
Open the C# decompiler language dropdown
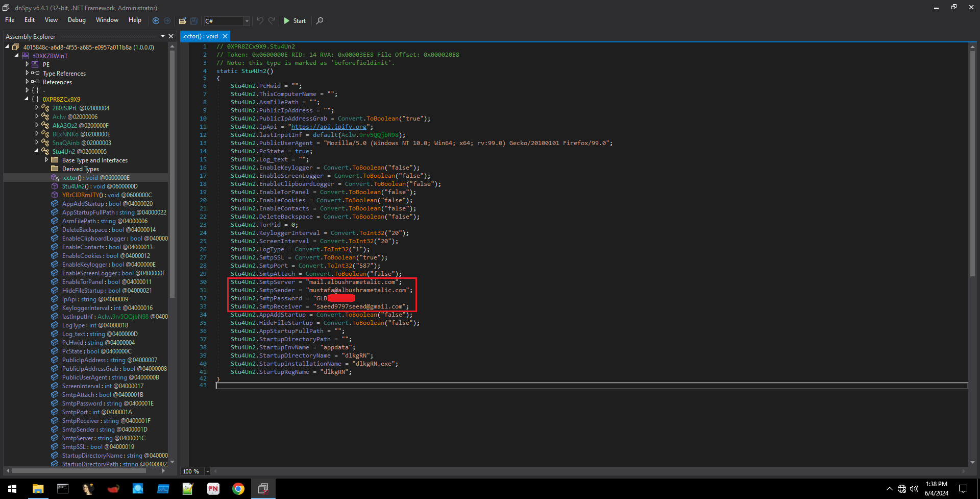(x=247, y=21)
